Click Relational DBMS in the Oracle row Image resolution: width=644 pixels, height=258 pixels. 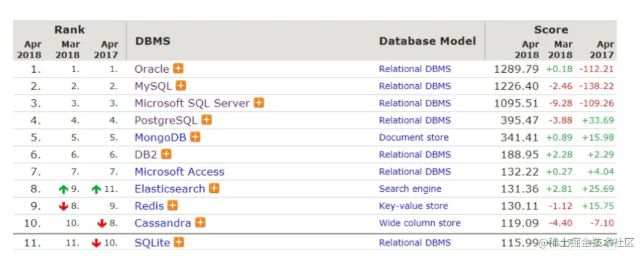[x=415, y=69]
